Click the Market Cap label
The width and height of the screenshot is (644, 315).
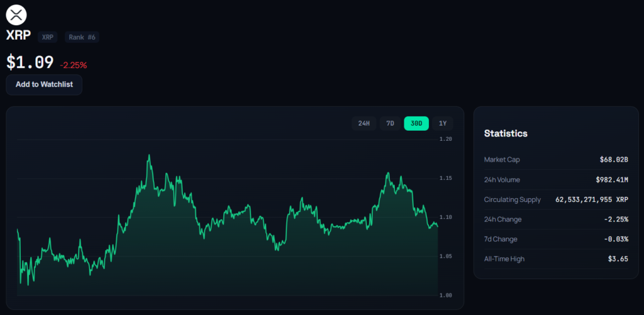pos(502,160)
